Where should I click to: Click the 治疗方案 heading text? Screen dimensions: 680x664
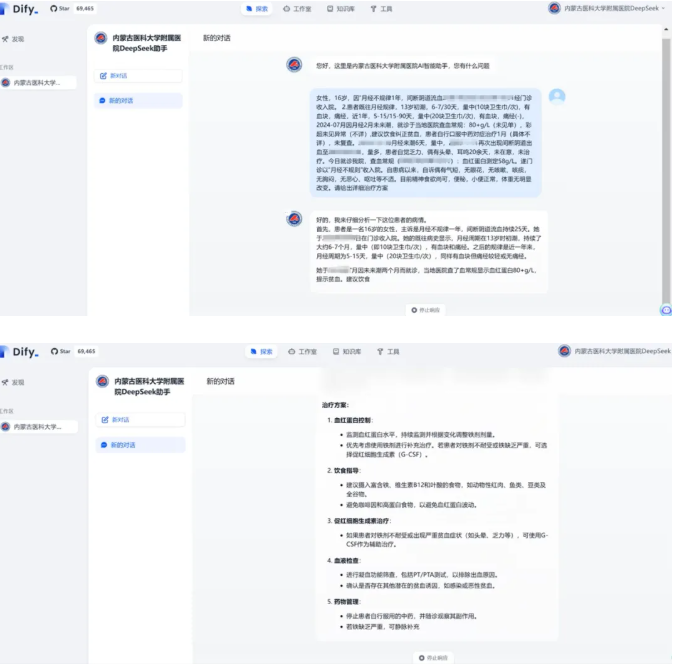(335, 406)
